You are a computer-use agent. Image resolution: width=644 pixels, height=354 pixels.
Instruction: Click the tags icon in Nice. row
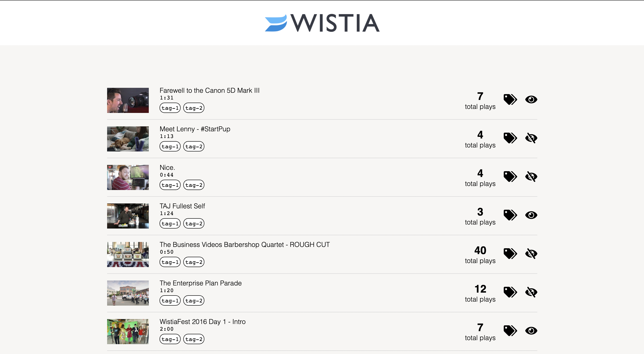[x=510, y=177]
